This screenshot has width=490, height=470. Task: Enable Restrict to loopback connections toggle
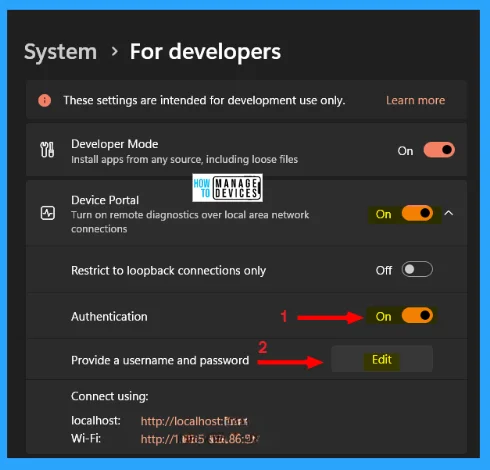417,269
